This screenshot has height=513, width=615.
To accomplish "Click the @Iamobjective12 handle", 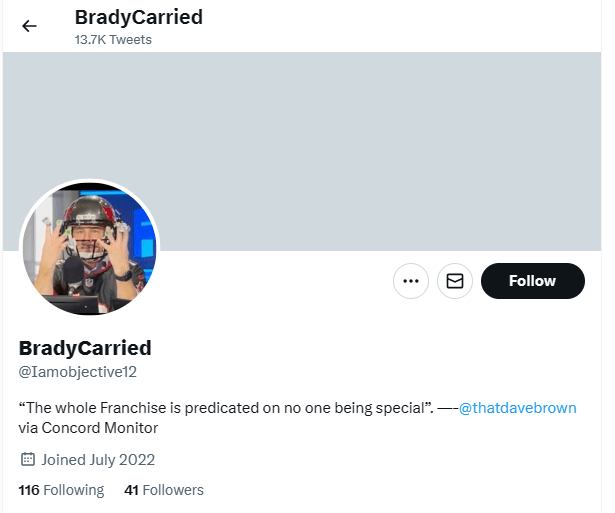I will click(x=77, y=372).
